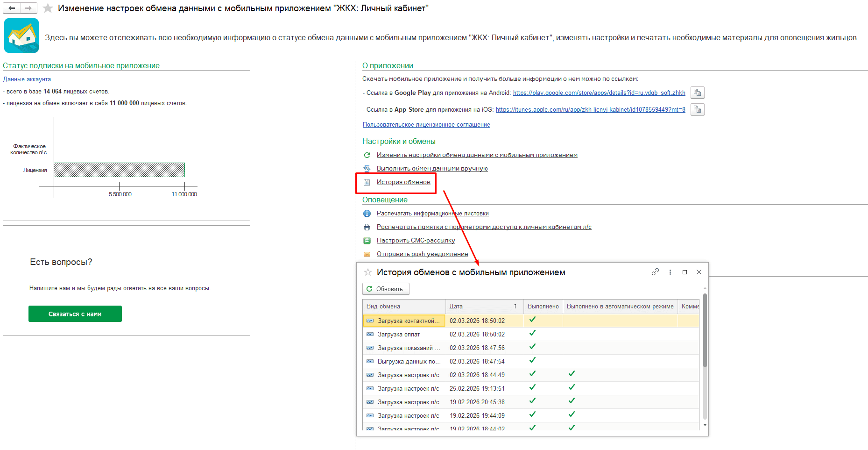Copy the Google Play link to clipboard

697,93
